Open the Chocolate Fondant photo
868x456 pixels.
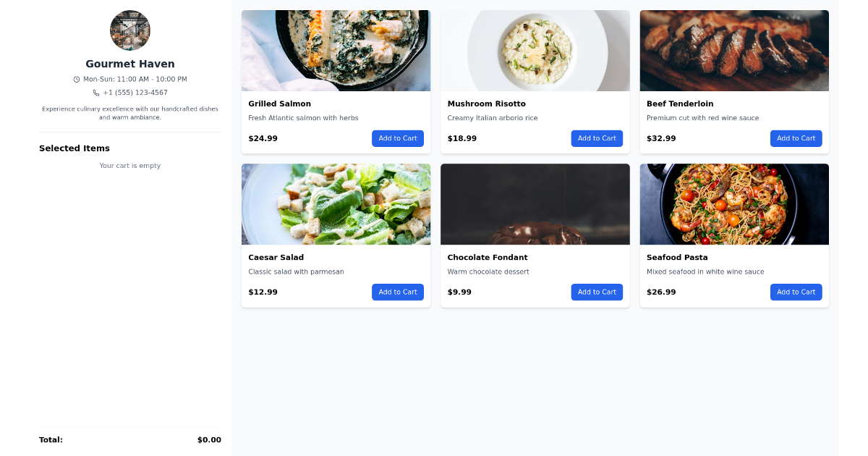click(x=535, y=204)
